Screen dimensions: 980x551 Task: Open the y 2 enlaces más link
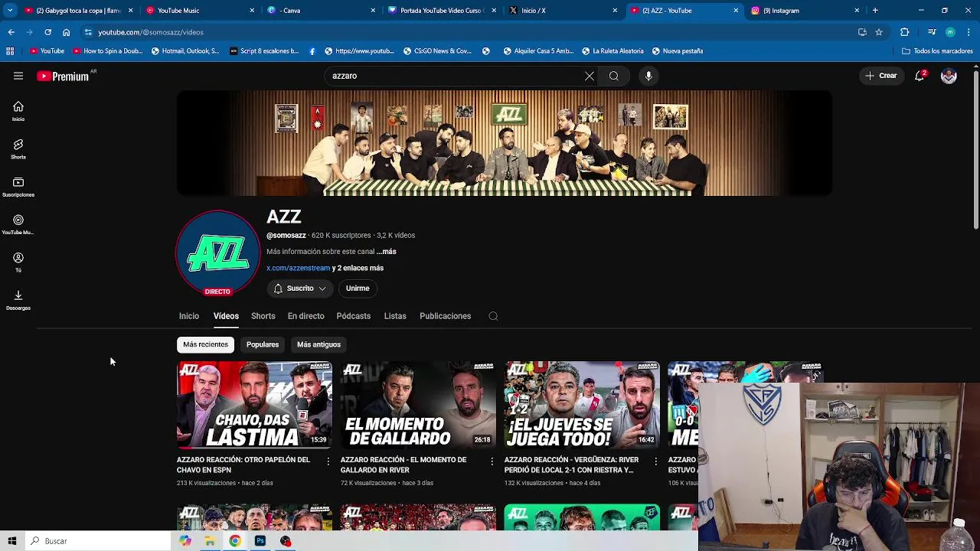point(358,269)
